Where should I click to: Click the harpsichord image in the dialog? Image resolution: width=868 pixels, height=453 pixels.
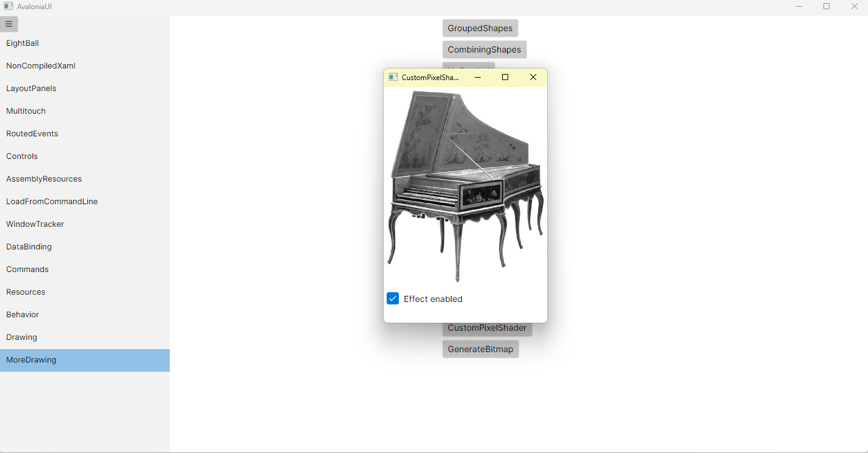465,186
